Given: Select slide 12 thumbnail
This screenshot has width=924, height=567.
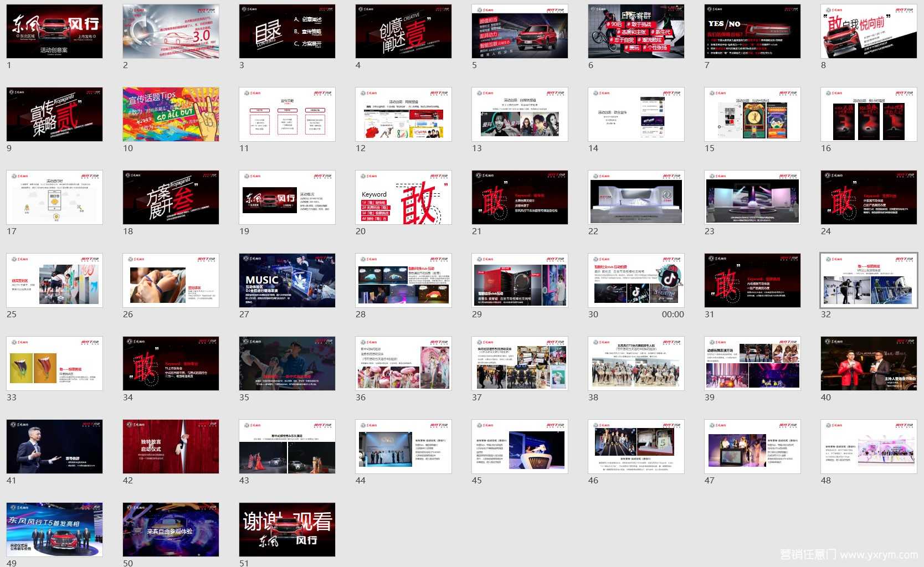Looking at the screenshot, I should [403, 114].
